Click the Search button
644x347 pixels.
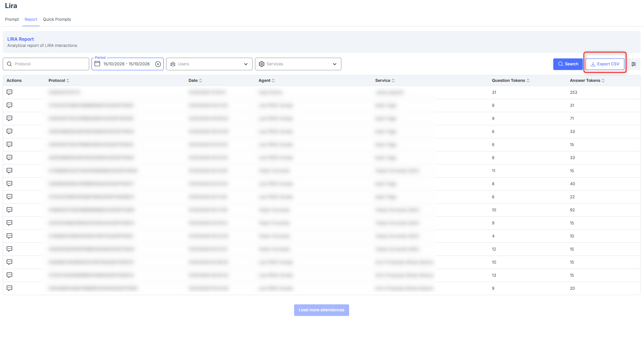pyautogui.click(x=568, y=64)
